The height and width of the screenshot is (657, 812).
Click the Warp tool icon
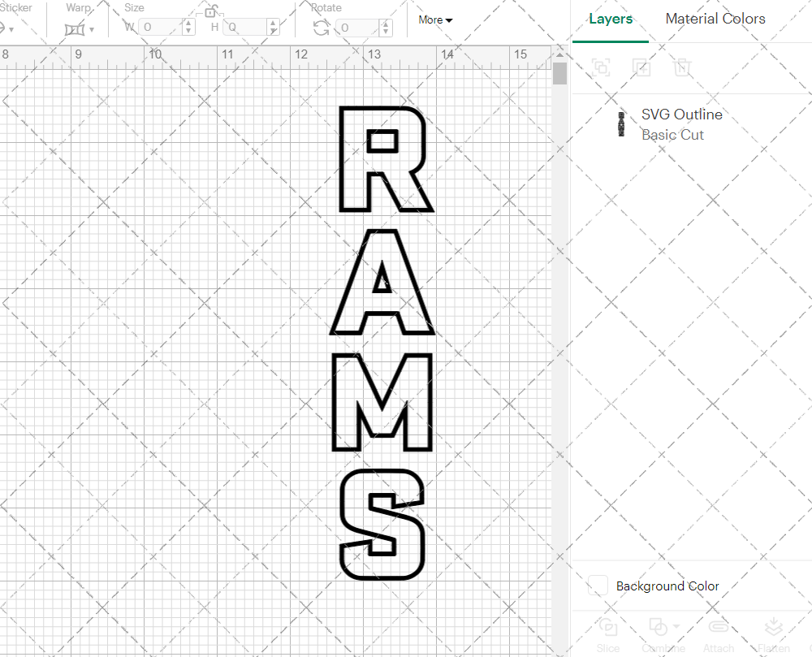click(74, 29)
